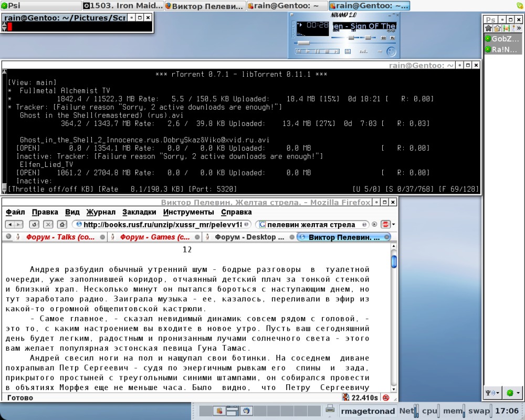Click the smiley face icon in Nixamp
Screen dimensions: 525x420
pos(392,51)
